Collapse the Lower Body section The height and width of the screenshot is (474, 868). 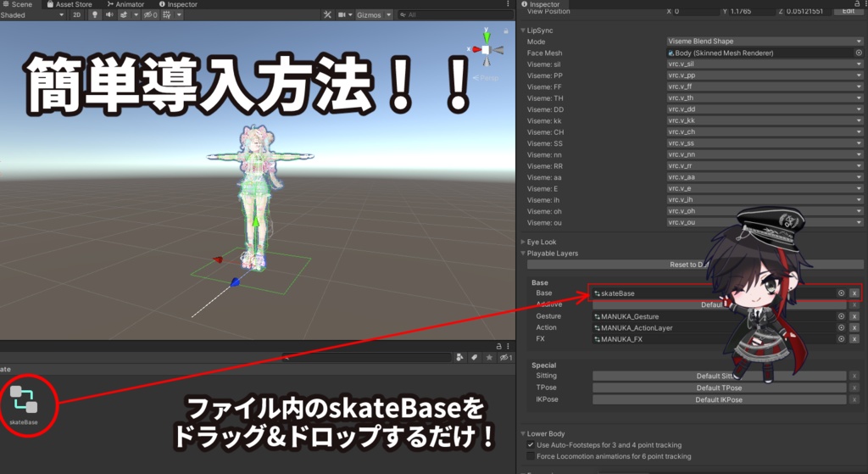click(x=523, y=433)
